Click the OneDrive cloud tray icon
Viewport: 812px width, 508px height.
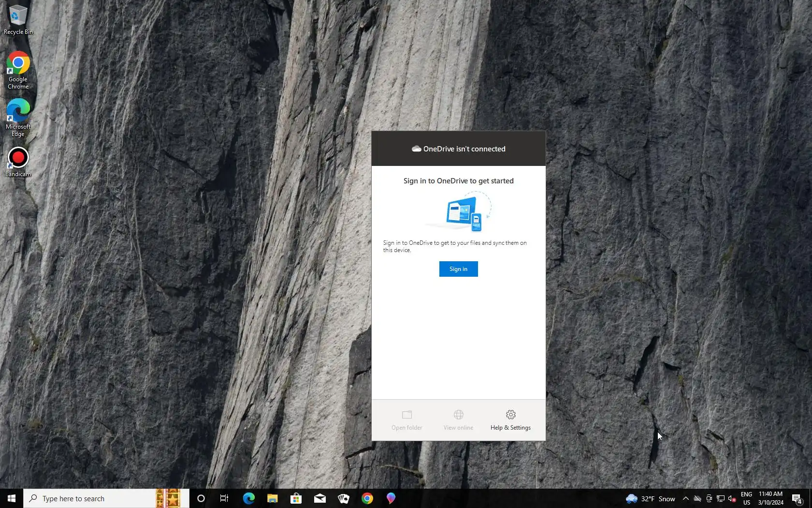pos(697,499)
